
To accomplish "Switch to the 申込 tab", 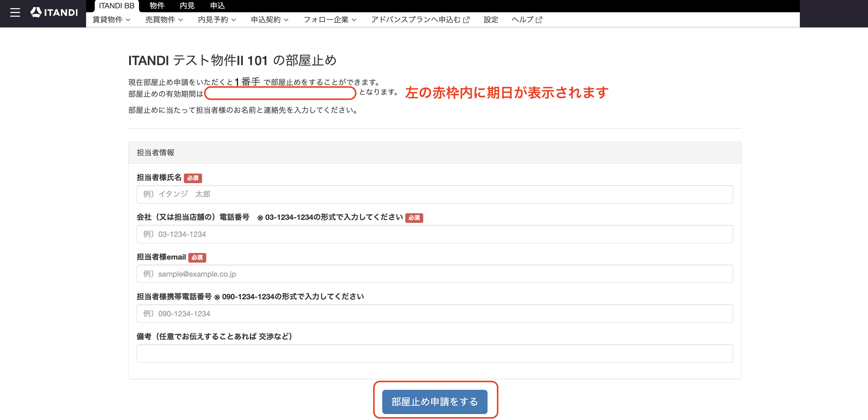I will pyautogui.click(x=217, y=6).
